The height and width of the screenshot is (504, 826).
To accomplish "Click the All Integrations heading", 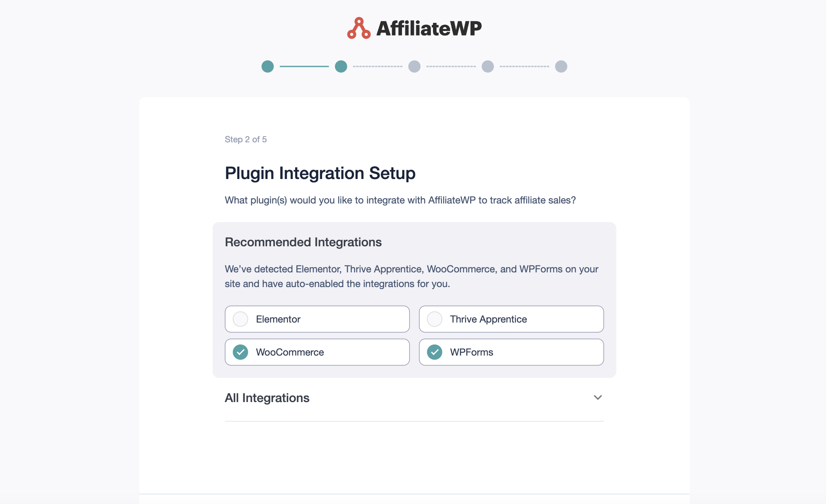I will pos(267,398).
